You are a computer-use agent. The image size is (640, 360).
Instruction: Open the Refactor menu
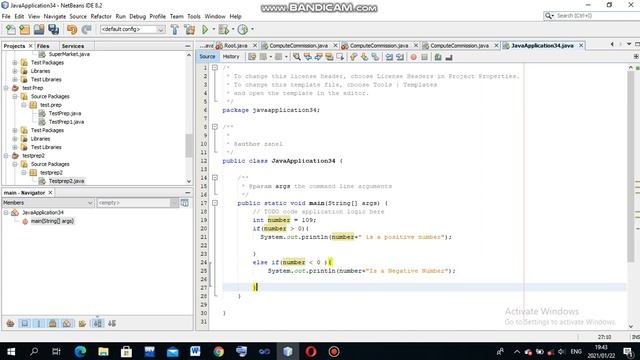pyautogui.click(x=101, y=16)
